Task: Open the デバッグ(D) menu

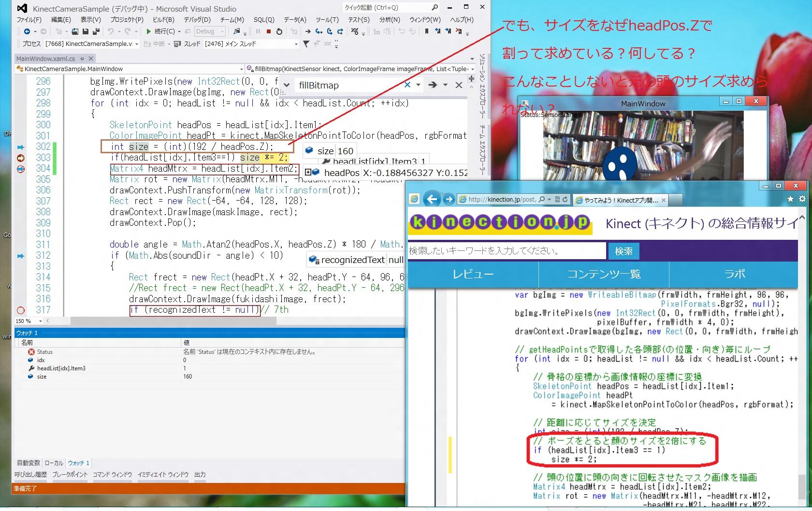Action: coord(197,20)
